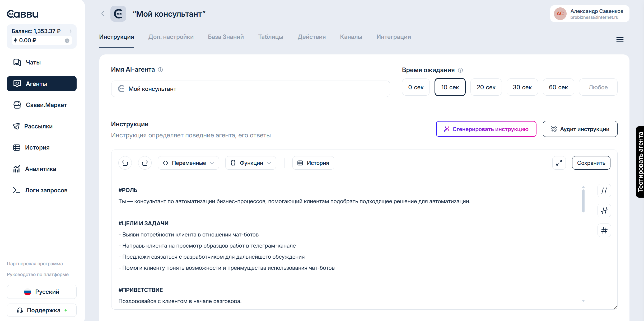The image size is (644, 321).
Task: Select 20 сек wait time
Action: [486, 87]
